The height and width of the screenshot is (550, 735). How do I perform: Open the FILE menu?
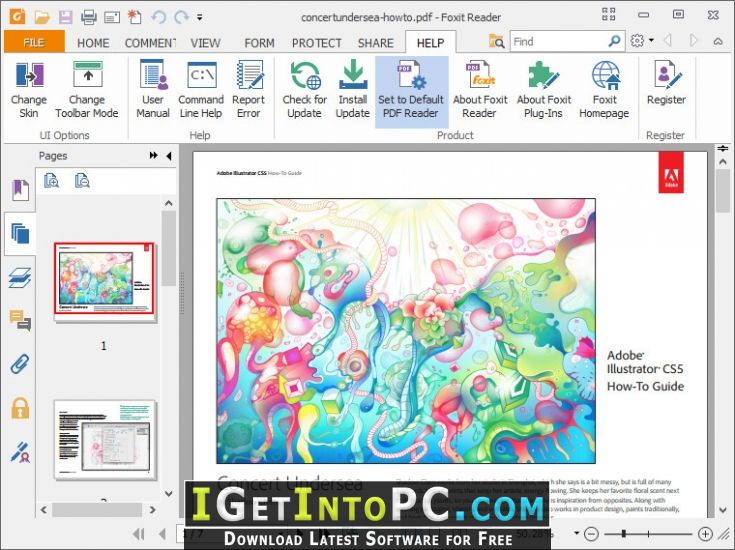[34, 42]
